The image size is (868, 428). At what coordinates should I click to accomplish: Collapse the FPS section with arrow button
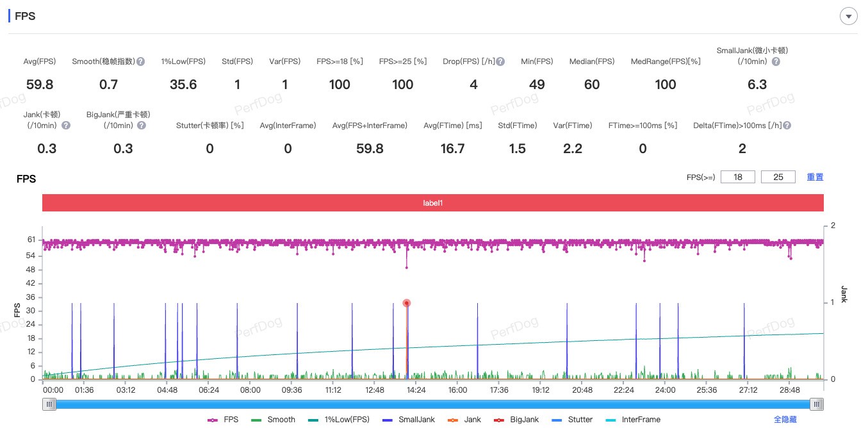(x=849, y=17)
